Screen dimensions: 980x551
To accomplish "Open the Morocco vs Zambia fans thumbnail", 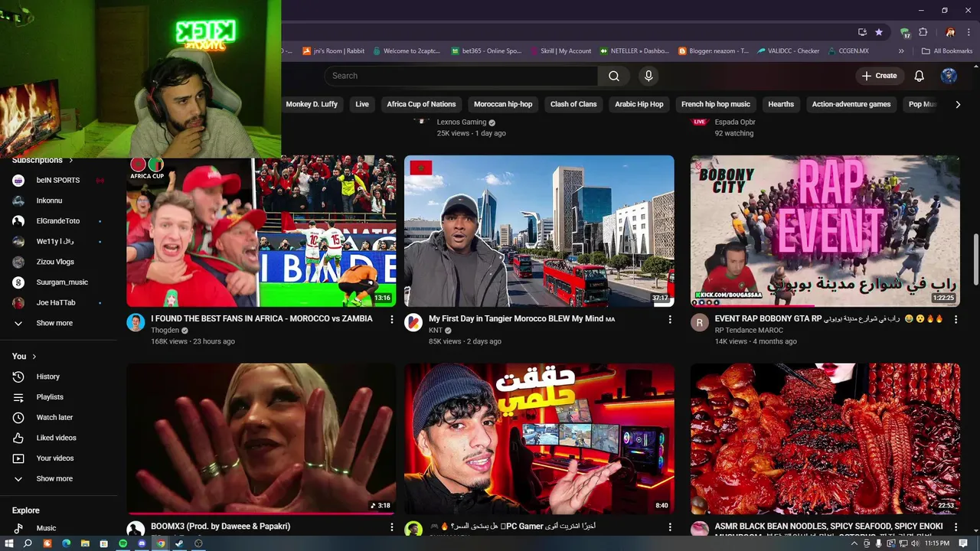I will coord(261,231).
